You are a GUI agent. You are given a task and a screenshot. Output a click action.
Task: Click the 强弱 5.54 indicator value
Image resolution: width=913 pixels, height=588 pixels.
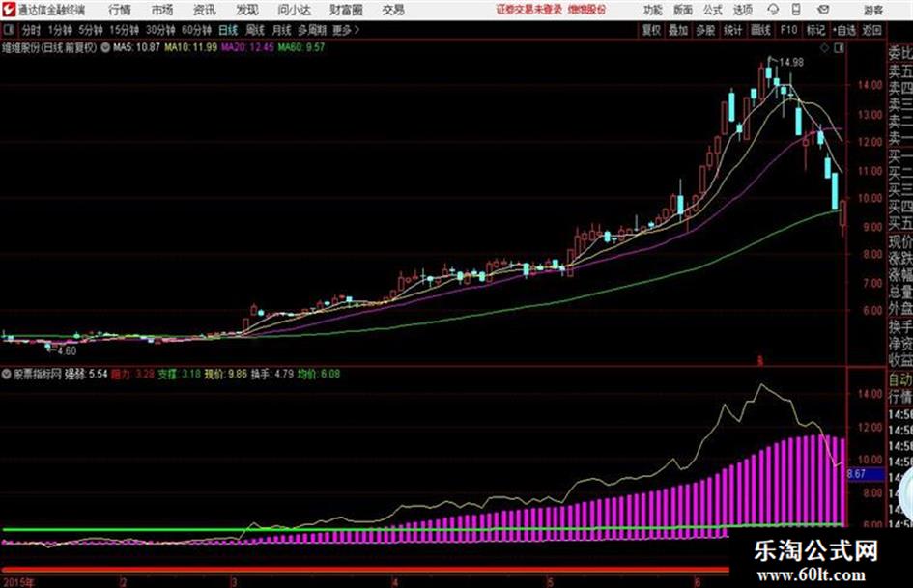[x=86, y=375]
